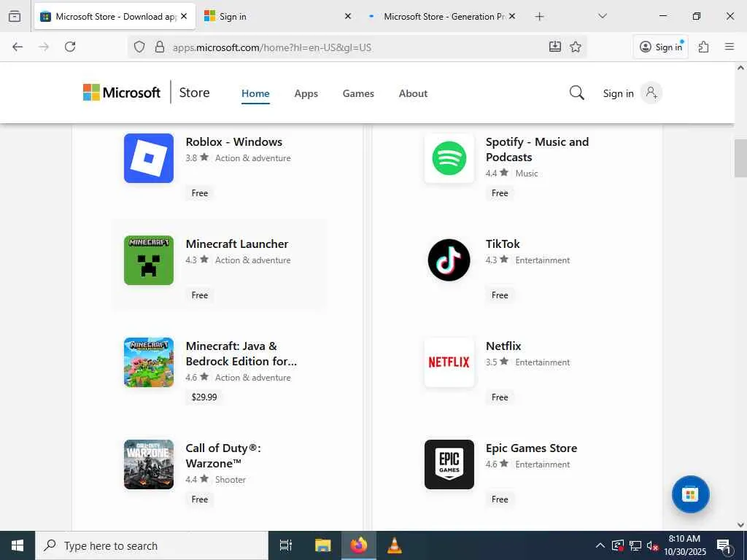Open the Roblox - Windows title link
Viewport: 747px width, 560px height.
click(x=234, y=142)
